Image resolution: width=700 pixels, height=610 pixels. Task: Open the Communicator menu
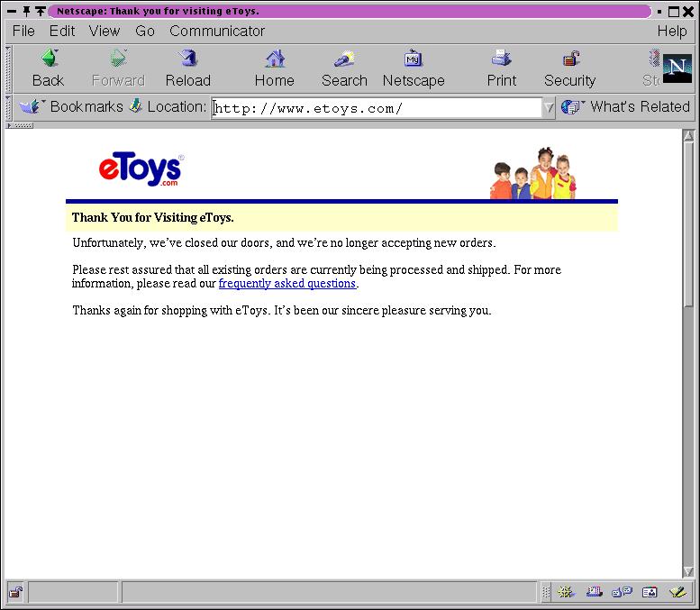click(x=217, y=31)
